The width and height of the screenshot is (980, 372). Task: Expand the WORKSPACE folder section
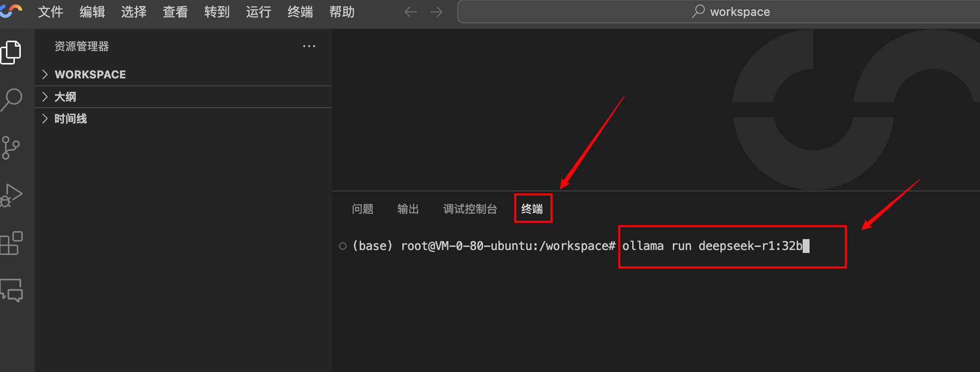tap(90, 74)
